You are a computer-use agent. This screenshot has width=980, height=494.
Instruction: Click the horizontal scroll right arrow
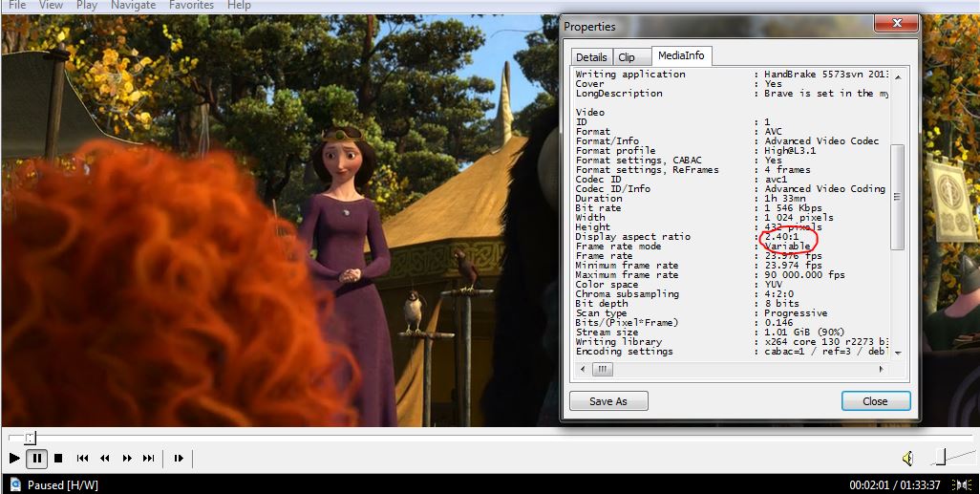click(x=882, y=369)
